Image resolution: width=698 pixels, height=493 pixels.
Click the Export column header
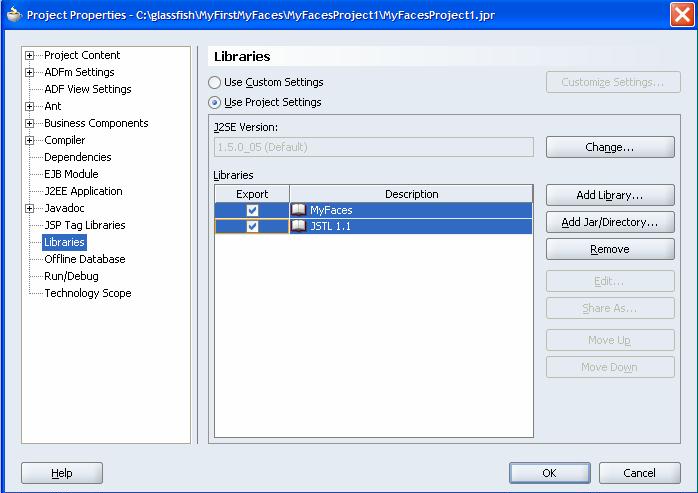click(252, 194)
